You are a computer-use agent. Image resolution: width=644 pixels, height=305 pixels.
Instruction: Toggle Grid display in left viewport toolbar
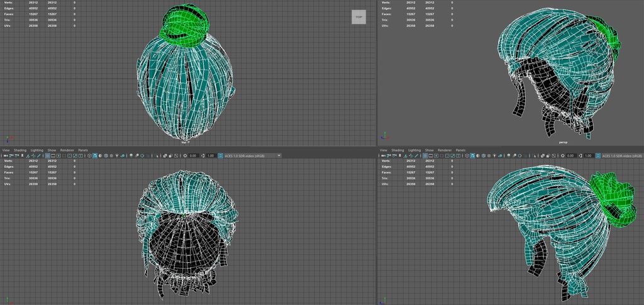tap(47, 155)
